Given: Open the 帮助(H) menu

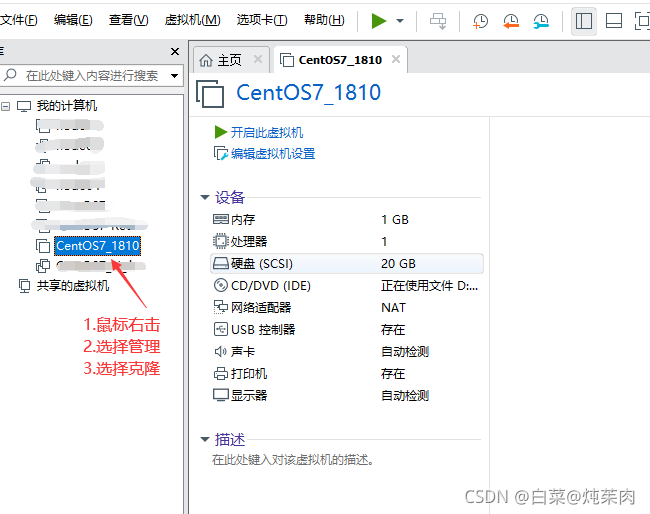Looking at the screenshot, I should tap(324, 19).
